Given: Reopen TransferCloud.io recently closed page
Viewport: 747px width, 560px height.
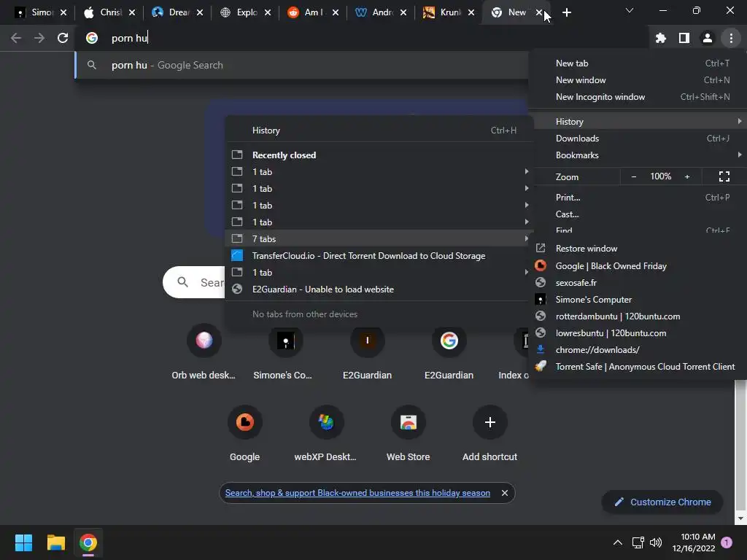Looking at the screenshot, I should point(379,255).
